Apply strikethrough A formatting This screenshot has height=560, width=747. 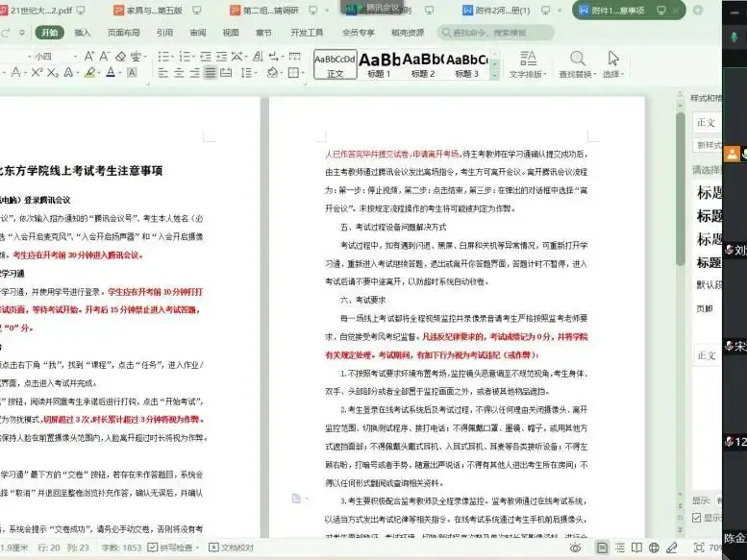(15, 72)
